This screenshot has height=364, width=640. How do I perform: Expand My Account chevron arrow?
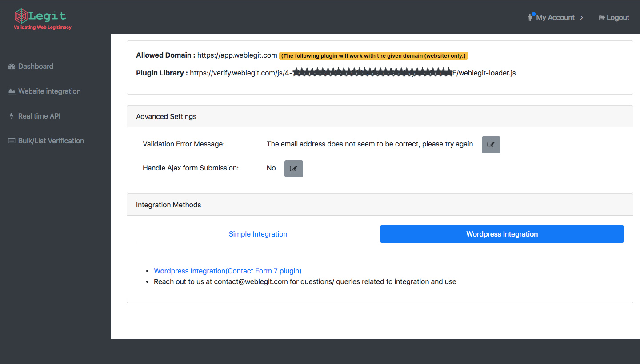point(582,18)
